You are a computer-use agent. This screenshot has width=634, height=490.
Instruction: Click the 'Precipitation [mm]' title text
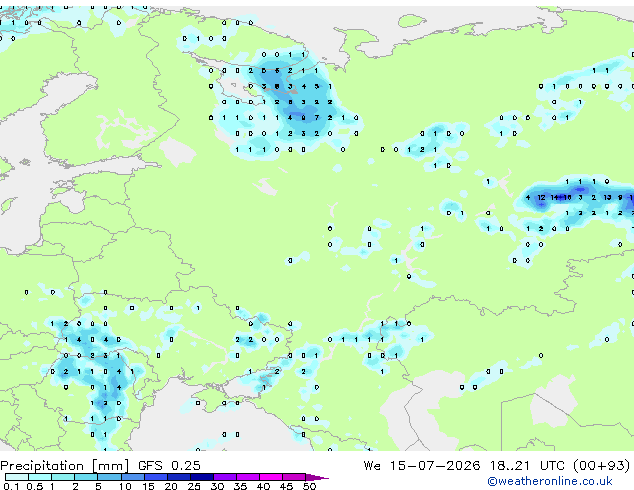65,466
